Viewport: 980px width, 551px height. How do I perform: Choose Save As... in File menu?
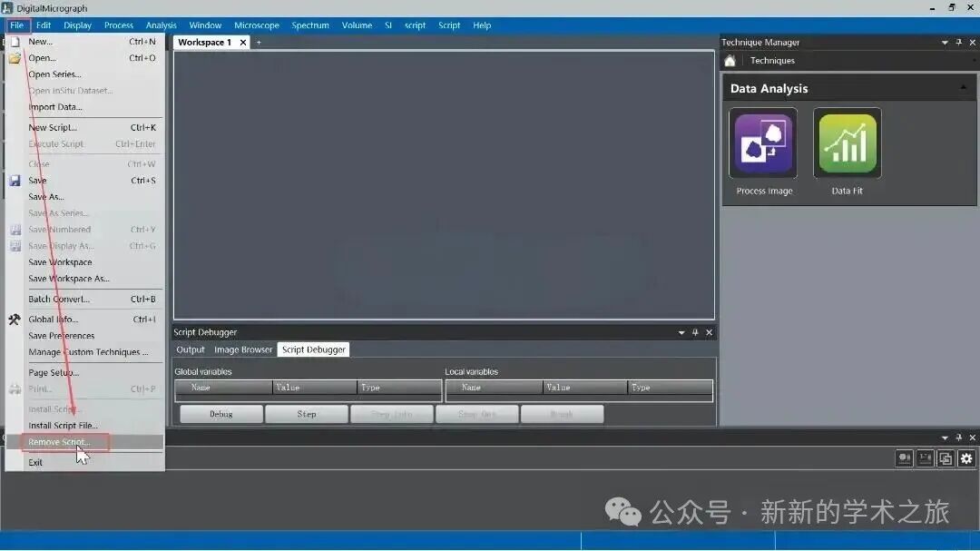point(85,196)
